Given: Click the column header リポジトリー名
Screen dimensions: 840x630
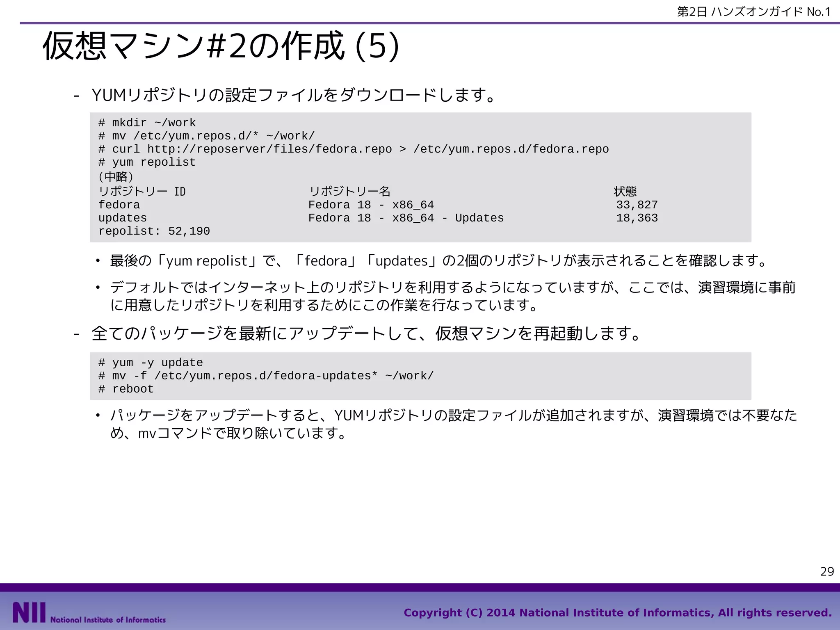Looking at the screenshot, I should tap(349, 192).
